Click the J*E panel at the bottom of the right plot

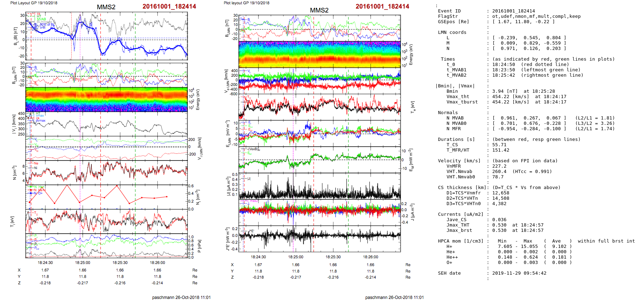[320, 238]
